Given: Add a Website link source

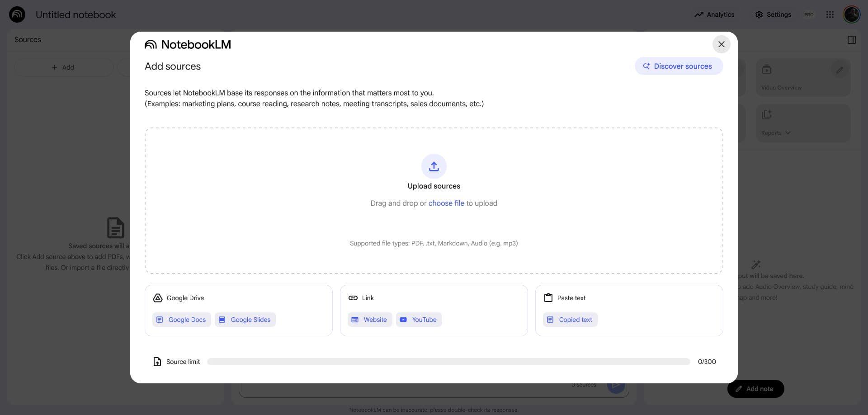Looking at the screenshot, I should 370,320.
